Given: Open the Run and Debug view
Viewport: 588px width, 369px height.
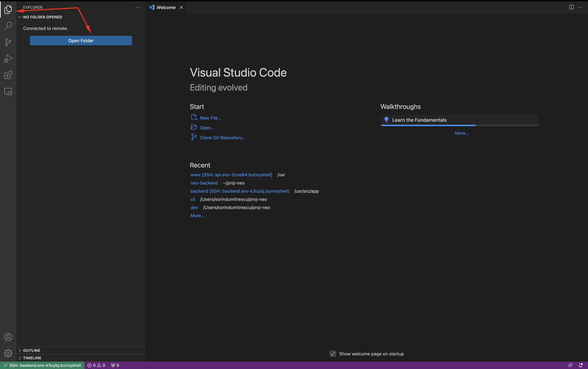Looking at the screenshot, I should [x=8, y=59].
